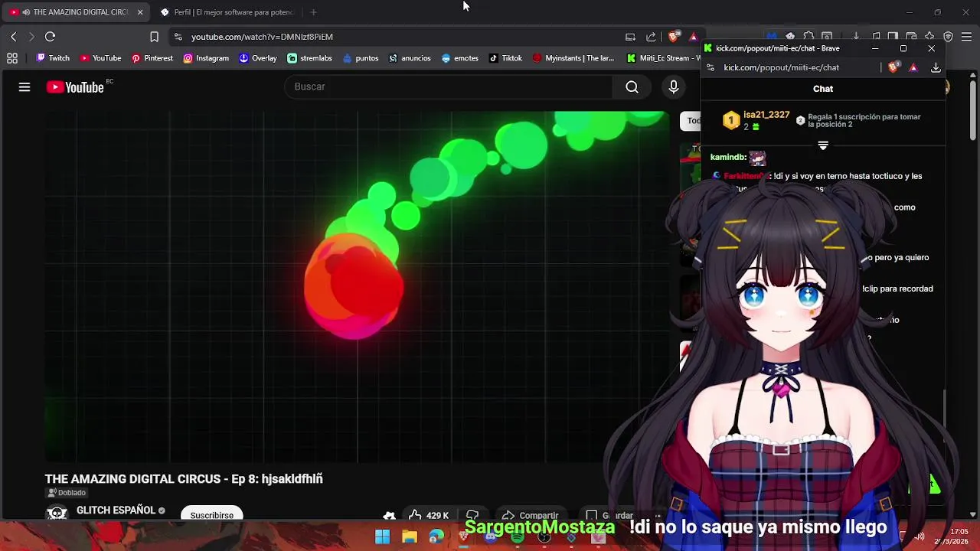Click the Chat header in Kick window
Image resolution: width=980 pixels, height=551 pixels.
[823, 89]
